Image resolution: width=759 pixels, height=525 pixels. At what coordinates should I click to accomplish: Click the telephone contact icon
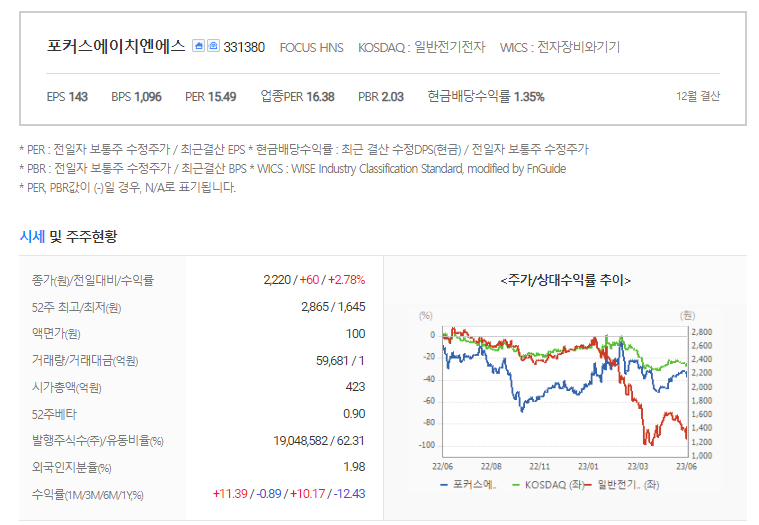point(213,45)
